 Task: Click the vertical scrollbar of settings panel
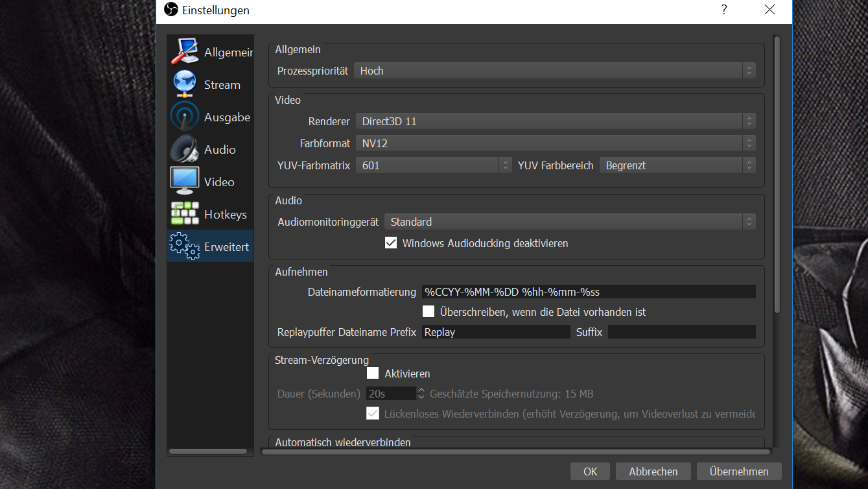[777, 175]
